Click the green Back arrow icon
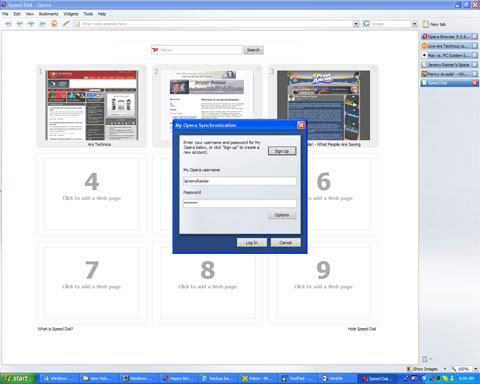The width and height of the screenshot is (480, 384). pos(20,24)
